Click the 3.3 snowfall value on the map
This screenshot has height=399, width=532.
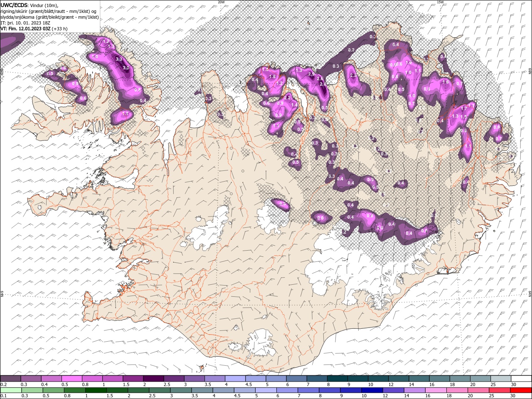point(119,59)
